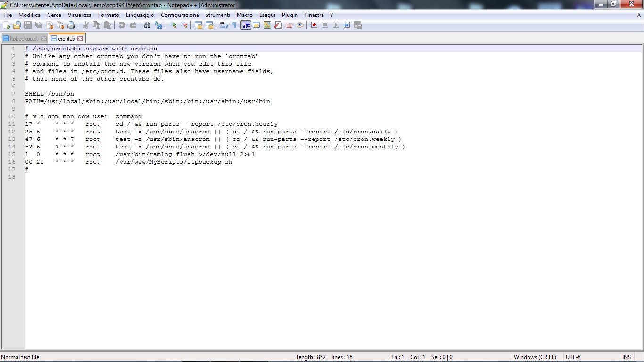Toggle file monitoring eye icon
This screenshot has height=362, width=644.
pos(300,25)
